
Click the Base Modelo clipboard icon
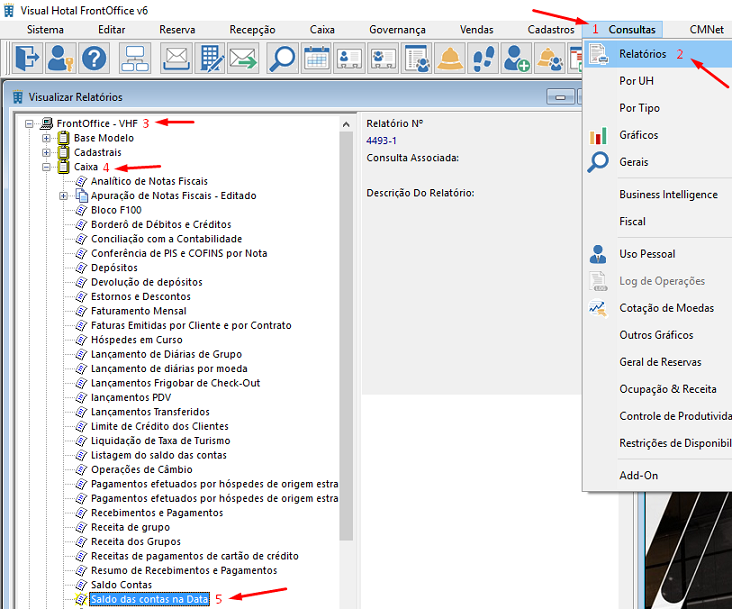coord(63,138)
